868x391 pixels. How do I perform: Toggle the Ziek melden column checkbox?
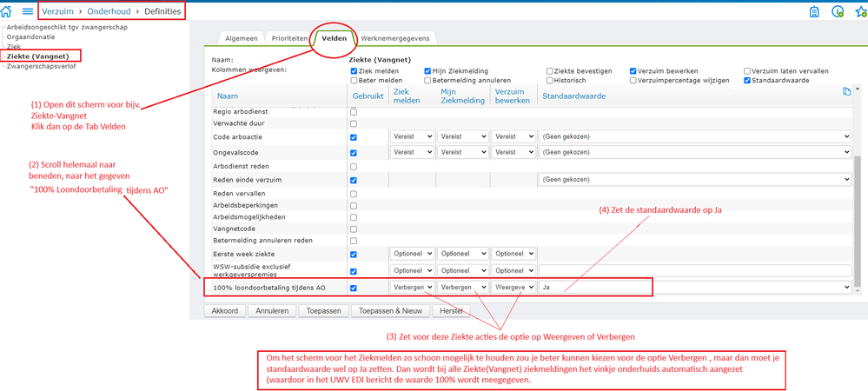[x=354, y=71]
